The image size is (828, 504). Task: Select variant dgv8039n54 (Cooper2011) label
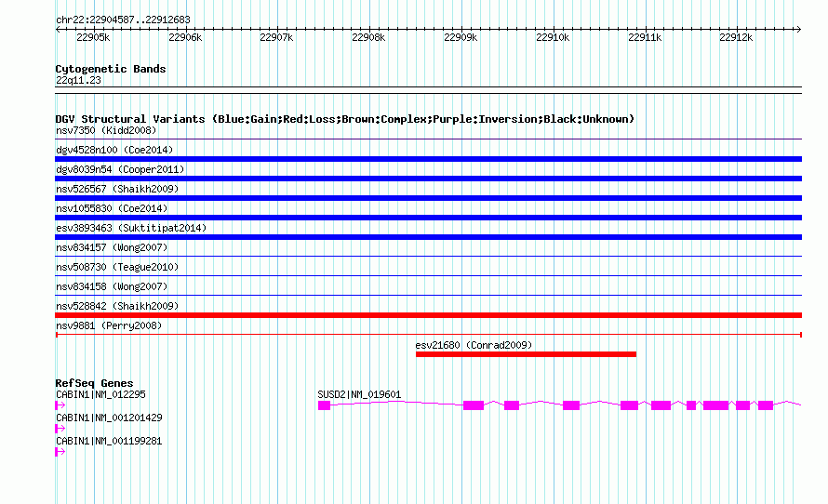(x=120, y=169)
